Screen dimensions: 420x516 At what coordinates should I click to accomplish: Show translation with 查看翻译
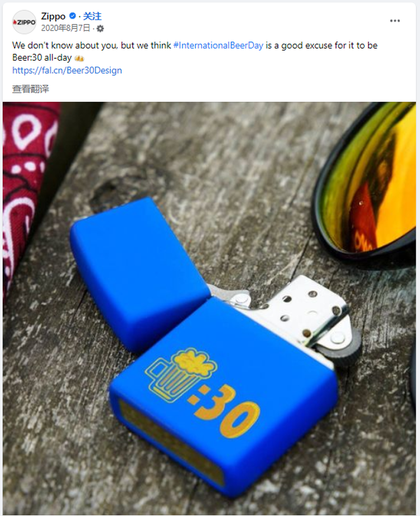click(31, 89)
